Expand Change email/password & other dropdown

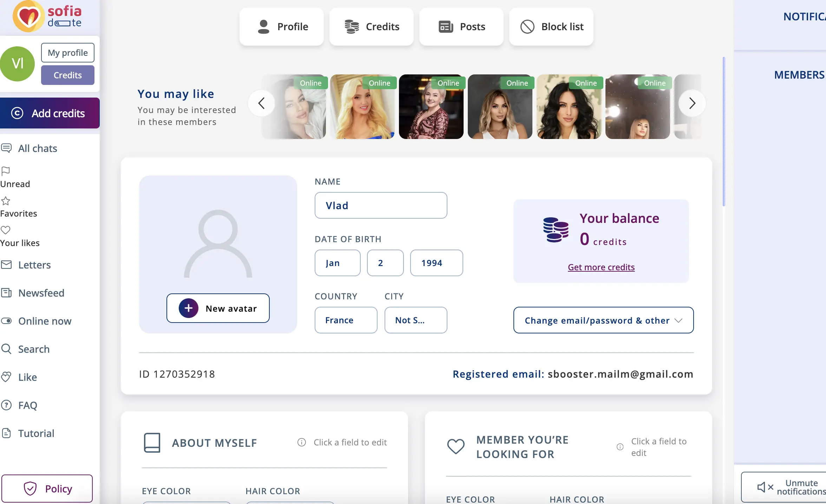tap(603, 320)
